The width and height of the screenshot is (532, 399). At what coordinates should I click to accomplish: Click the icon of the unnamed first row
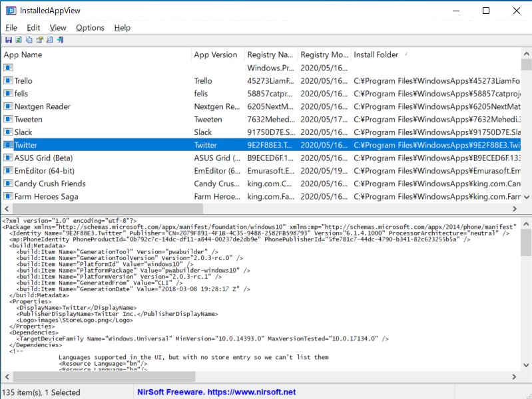pos(8,67)
